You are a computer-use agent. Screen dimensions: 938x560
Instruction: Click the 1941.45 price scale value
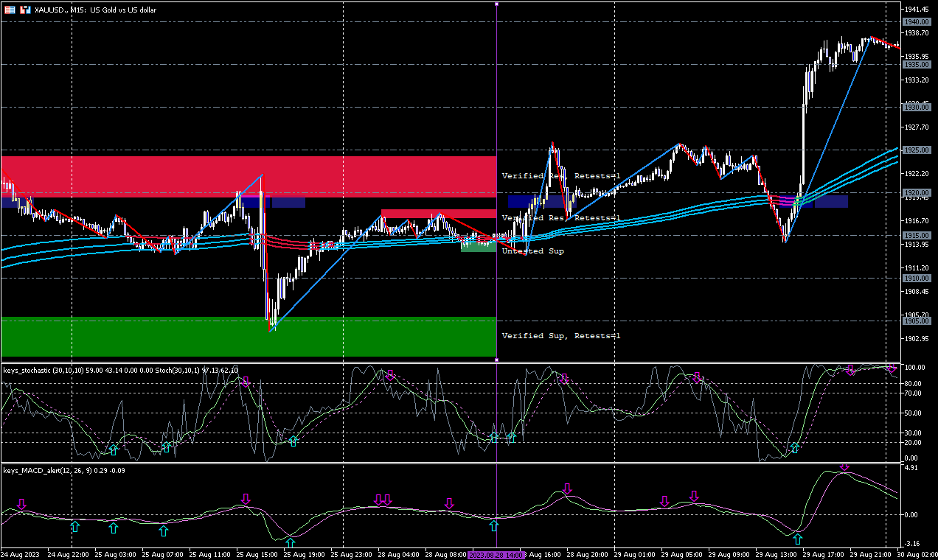(x=917, y=9)
